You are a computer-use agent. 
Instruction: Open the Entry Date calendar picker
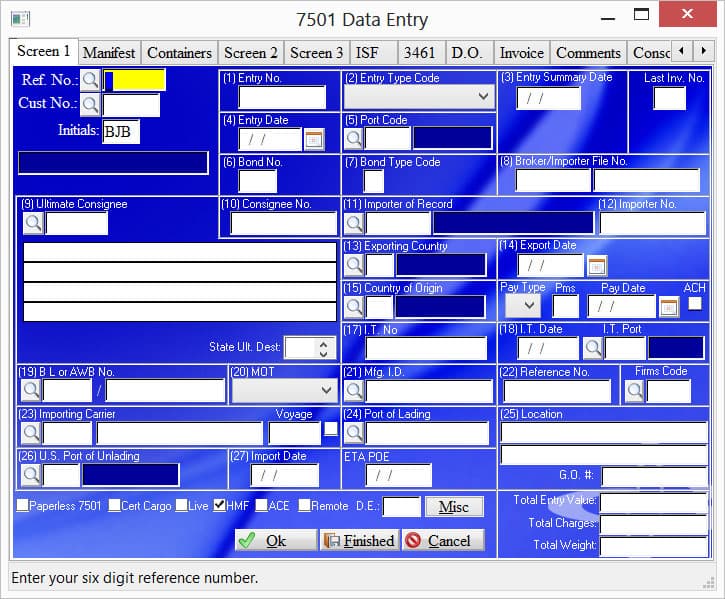(314, 140)
